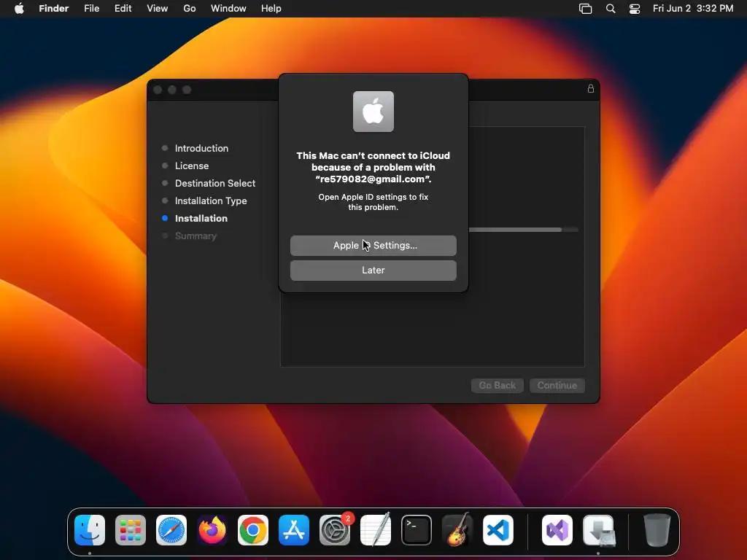Click the Apple logo in dialog
747x560 pixels.
(x=373, y=112)
